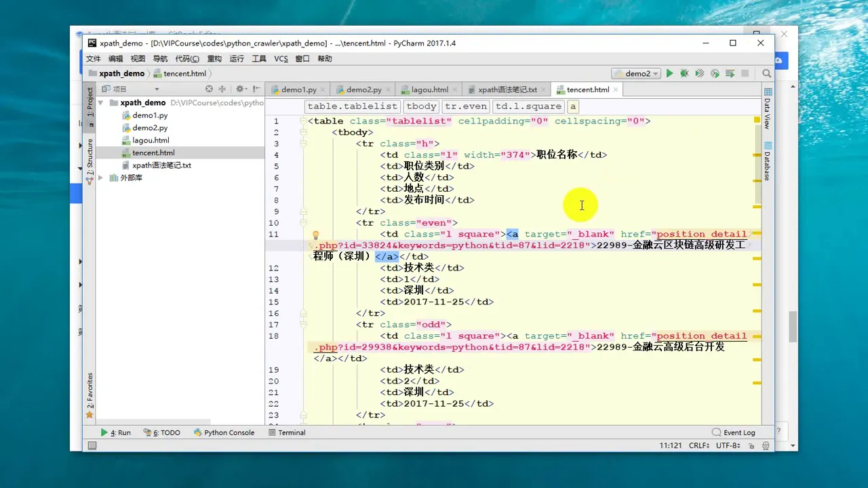Open the 视图 menu
Image resolution: width=868 pixels, height=488 pixels.
[x=138, y=59]
